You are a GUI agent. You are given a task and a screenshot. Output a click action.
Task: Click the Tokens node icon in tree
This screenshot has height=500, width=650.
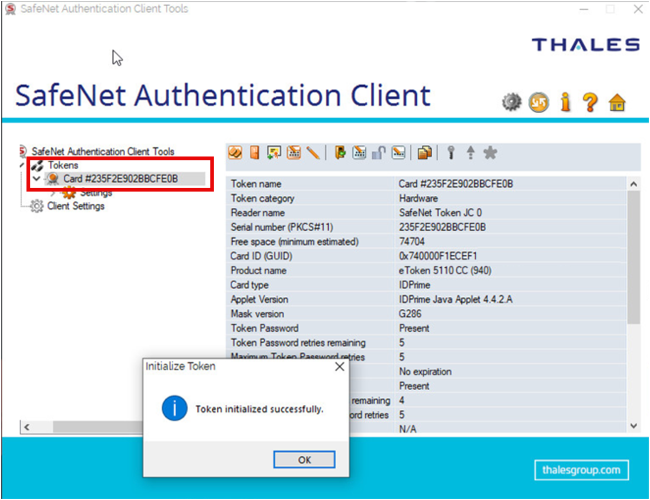(x=37, y=165)
